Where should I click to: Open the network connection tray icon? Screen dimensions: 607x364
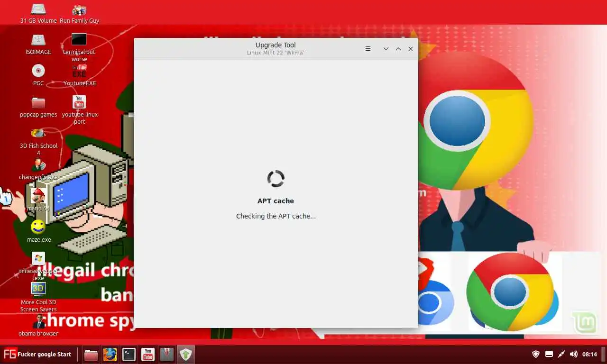(x=561, y=354)
